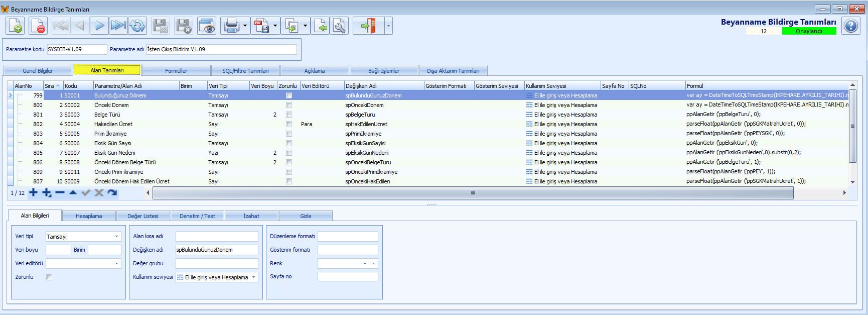Click the printer icon
The height and width of the screenshot is (315, 868).
pos(231,26)
